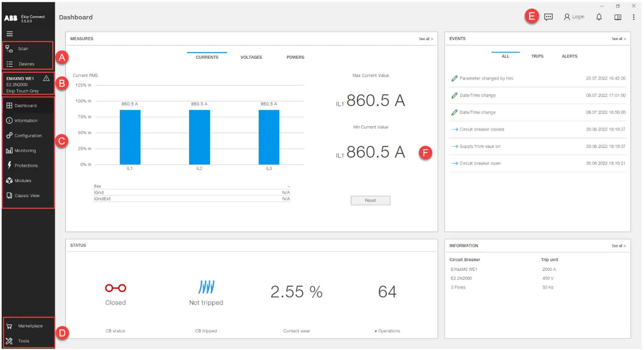Open the Marketplace
The height and width of the screenshot is (350, 644).
coord(30,326)
